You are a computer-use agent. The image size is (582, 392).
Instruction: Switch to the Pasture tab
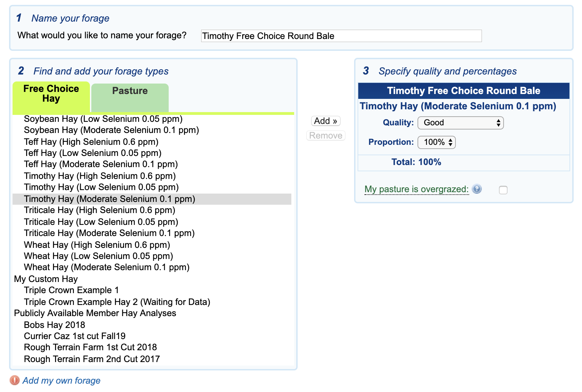129,91
